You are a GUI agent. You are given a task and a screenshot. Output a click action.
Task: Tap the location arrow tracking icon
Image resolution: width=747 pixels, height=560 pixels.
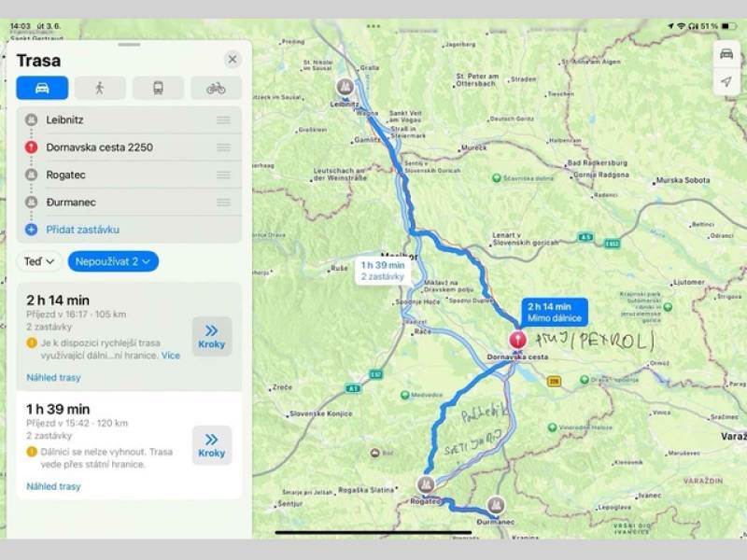pos(726,81)
